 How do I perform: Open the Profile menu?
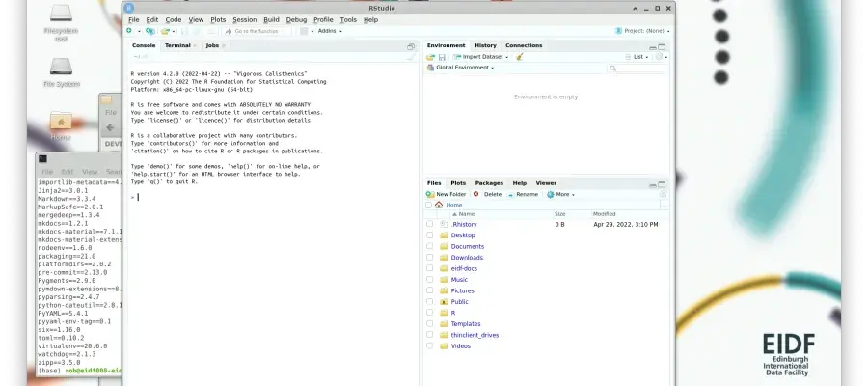pos(323,19)
